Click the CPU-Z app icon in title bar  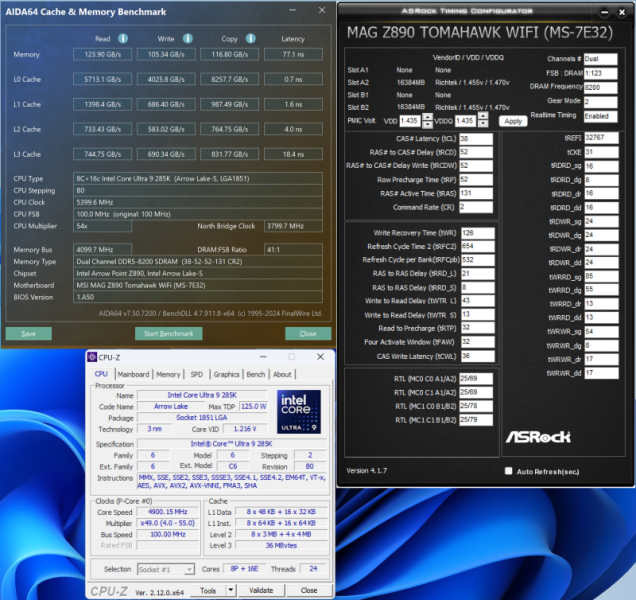coord(92,357)
